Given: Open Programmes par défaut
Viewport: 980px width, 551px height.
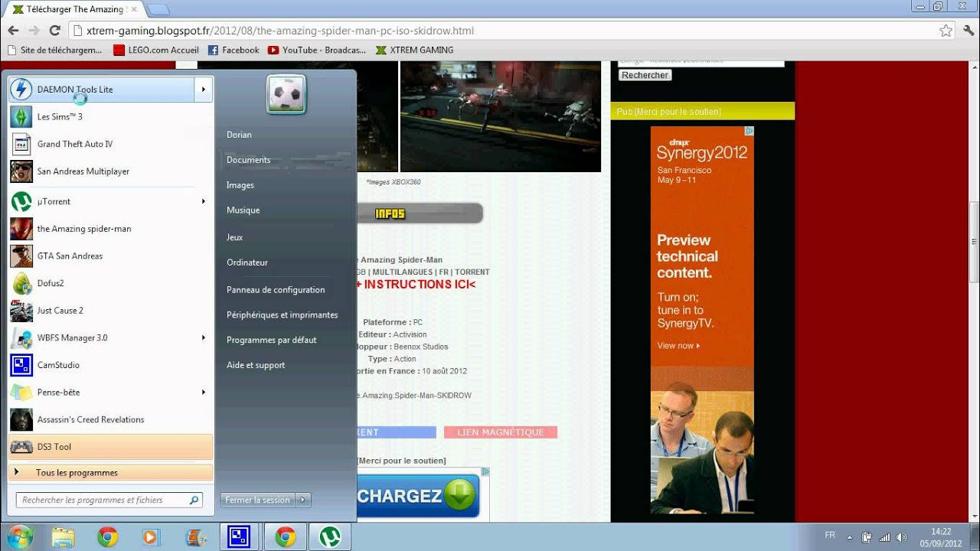Looking at the screenshot, I should tap(271, 340).
